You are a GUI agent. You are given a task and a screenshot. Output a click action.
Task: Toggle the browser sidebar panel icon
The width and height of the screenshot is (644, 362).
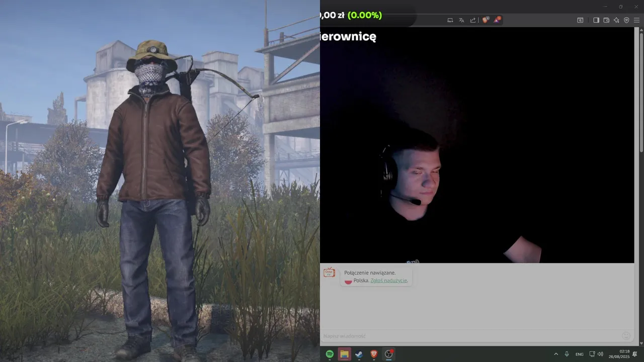(x=596, y=20)
